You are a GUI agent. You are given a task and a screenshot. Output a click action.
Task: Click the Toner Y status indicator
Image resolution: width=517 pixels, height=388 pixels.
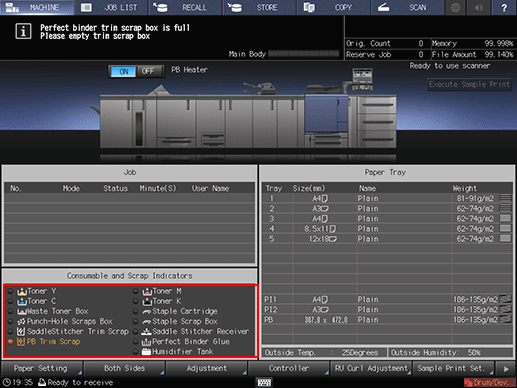(11, 291)
